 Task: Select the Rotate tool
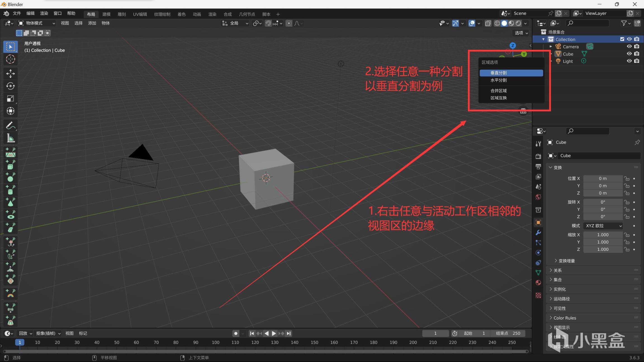coord(10,86)
